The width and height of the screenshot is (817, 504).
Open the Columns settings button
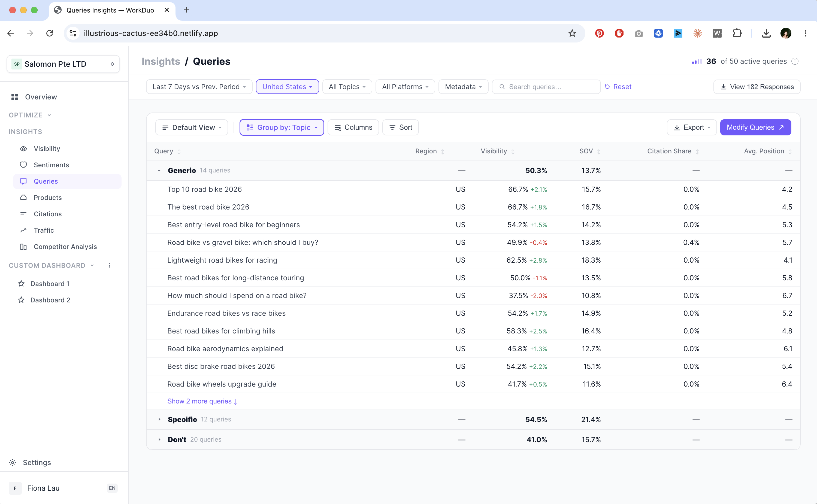353,127
